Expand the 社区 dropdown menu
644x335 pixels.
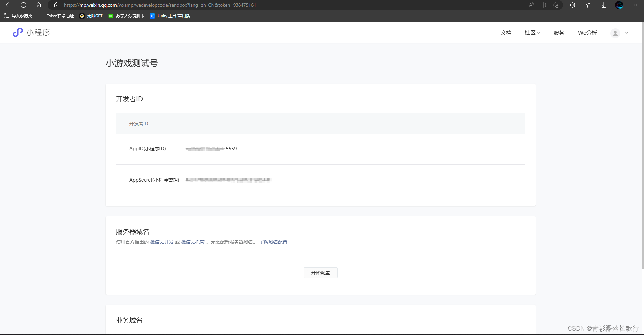[532, 33]
